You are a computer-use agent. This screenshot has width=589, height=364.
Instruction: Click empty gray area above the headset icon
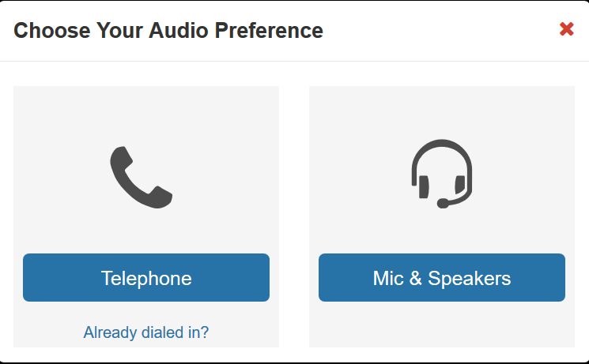click(x=442, y=112)
